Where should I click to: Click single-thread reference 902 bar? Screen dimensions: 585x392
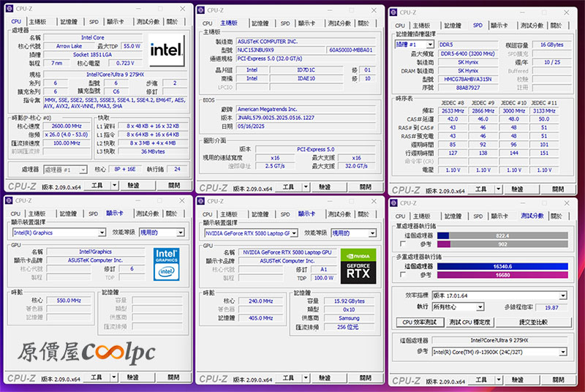pos(502,244)
